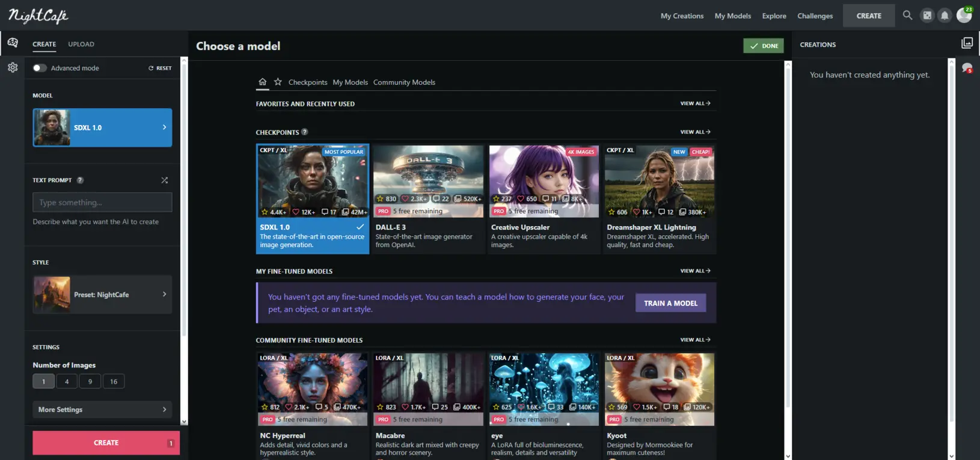
Task: Click the heart icon on DALL-E 3 card
Action: click(405, 199)
